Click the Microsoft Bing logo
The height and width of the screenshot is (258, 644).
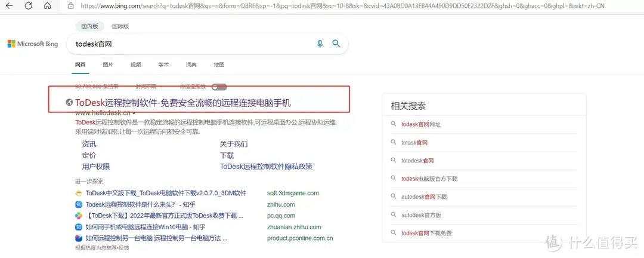click(x=33, y=44)
